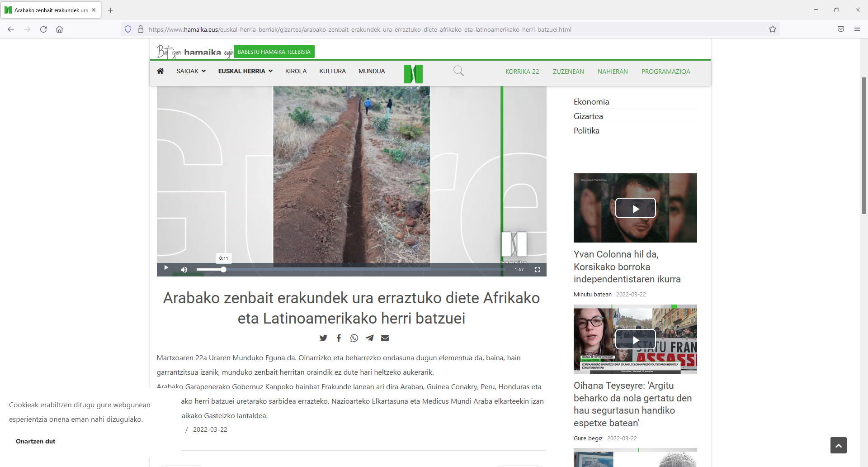Open Firefox application menu
Image resolution: width=868 pixels, height=467 pixels.
tap(857, 29)
